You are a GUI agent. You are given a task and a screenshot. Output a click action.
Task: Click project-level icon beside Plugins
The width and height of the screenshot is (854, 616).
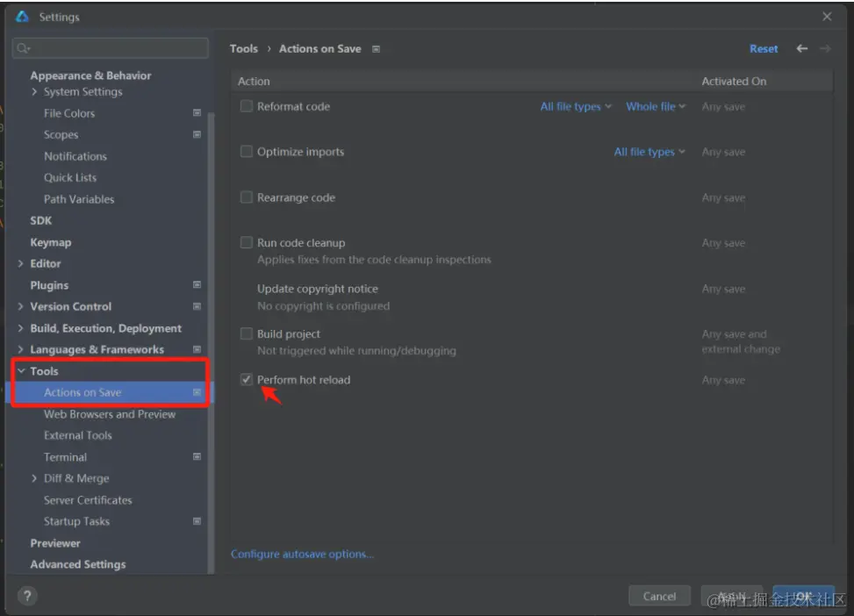pyautogui.click(x=197, y=285)
